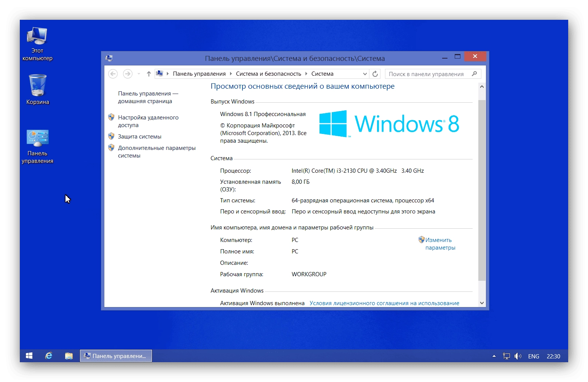The height and width of the screenshot is (382, 588).
Task: Click the computer icon in the address bar
Action: point(160,73)
